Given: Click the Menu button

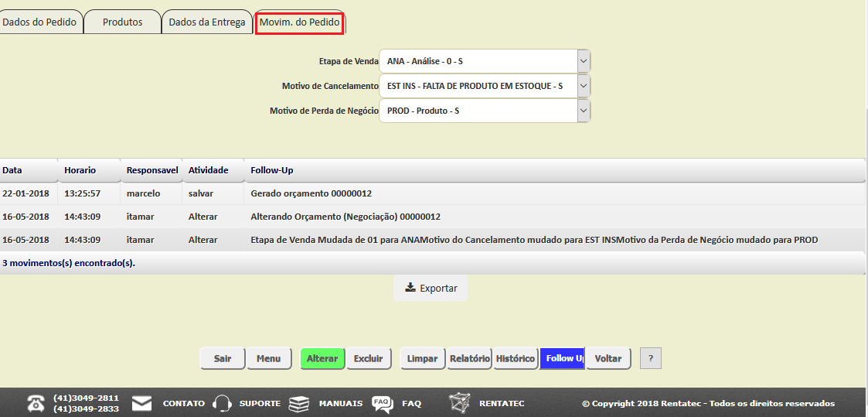Looking at the screenshot, I should pos(268,358).
